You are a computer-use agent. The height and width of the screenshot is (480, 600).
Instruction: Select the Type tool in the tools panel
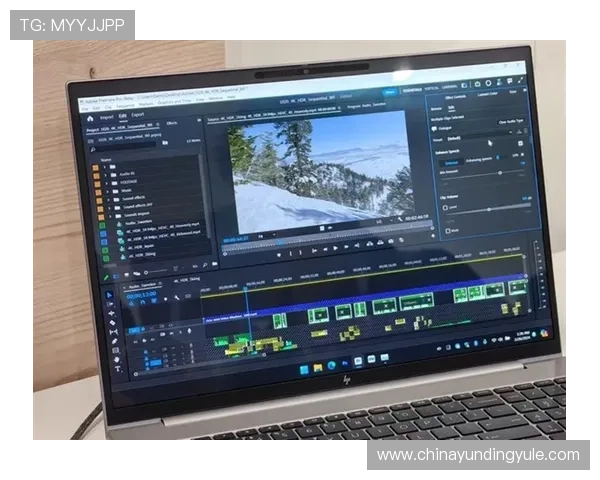click(x=118, y=369)
